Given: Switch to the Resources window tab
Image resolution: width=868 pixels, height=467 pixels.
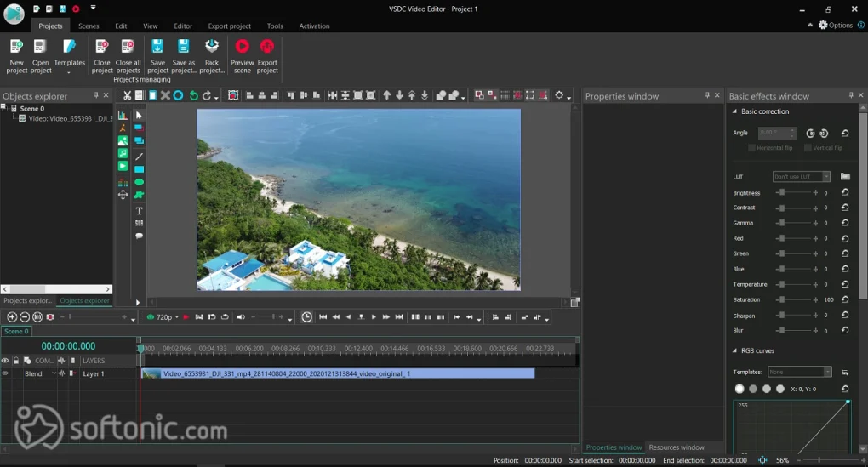Looking at the screenshot, I should (x=677, y=447).
